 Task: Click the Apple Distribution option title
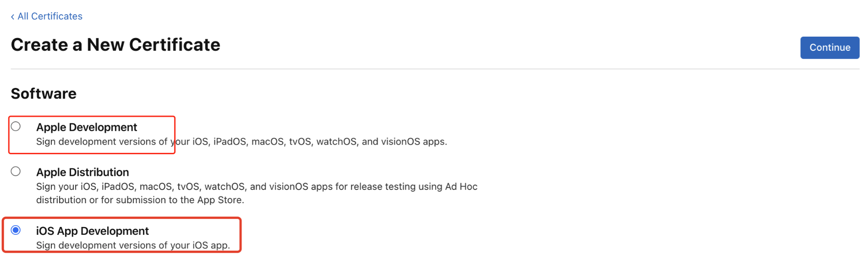tap(82, 172)
